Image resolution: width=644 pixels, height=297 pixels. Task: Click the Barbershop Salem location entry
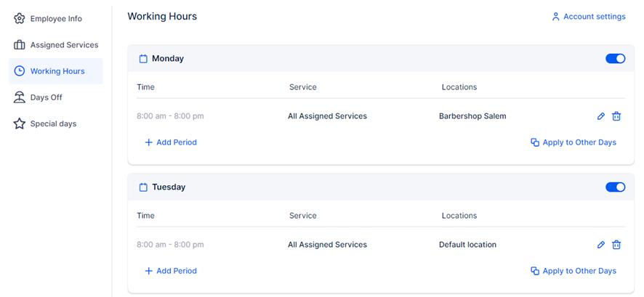[x=472, y=116]
